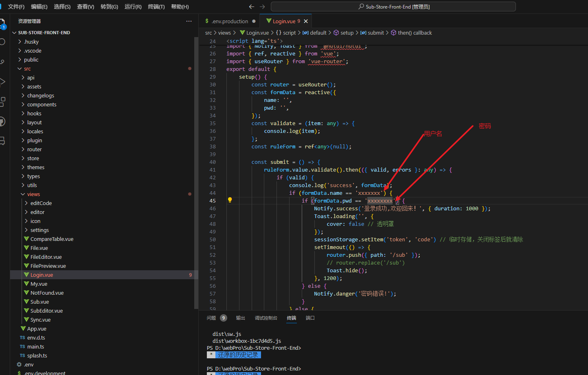Click the Vue icon of Sub.vue file
Screen dimensions: 588x375
(26, 302)
